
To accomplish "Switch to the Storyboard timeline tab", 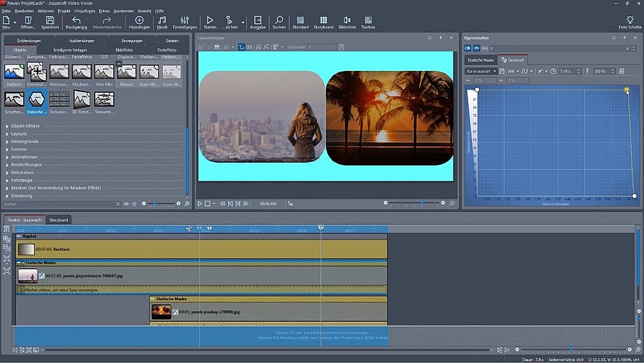I will [59, 220].
